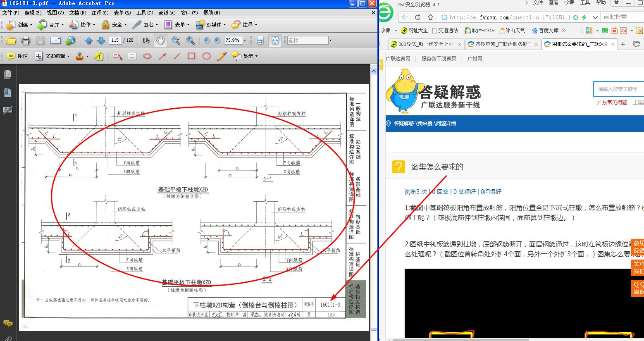Click the orange QQ咨询 side button
The image size is (644, 341).
click(x=638, y=288)
